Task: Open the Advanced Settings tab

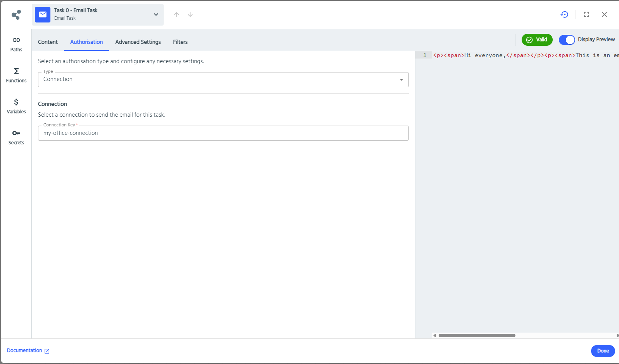Action: [138, 42]
